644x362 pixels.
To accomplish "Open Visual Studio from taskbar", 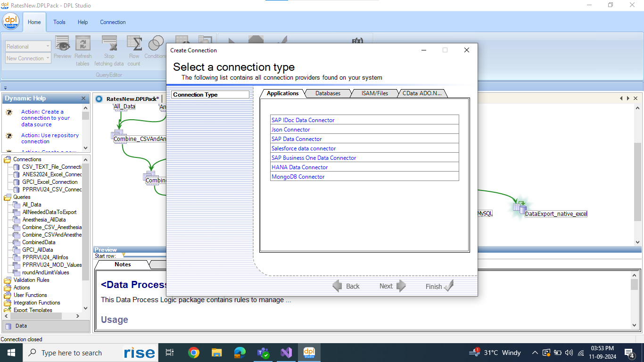I will tap(286, 353).
